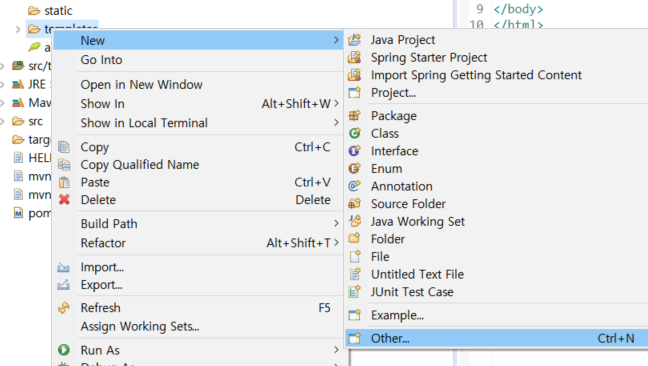This screenshot has height=366, width=648.
Task: Click the Export... icon in context menu
Action: (x=63, y=285)
